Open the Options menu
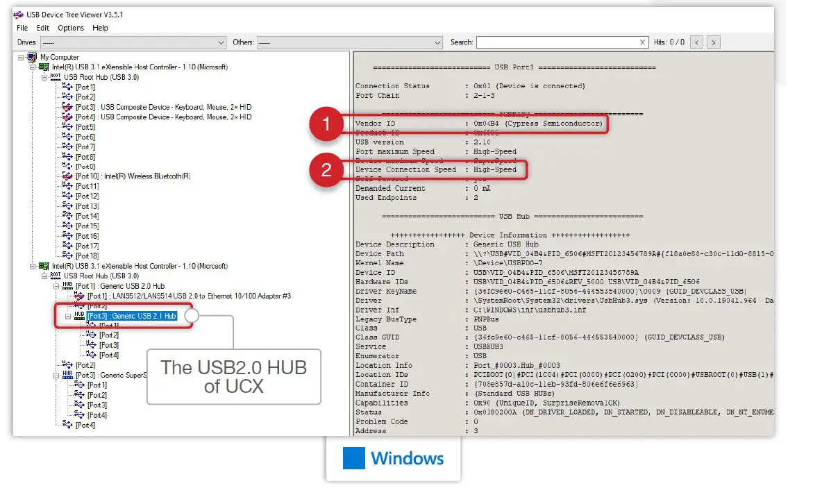The image size is (822, 504). [71, 28]
